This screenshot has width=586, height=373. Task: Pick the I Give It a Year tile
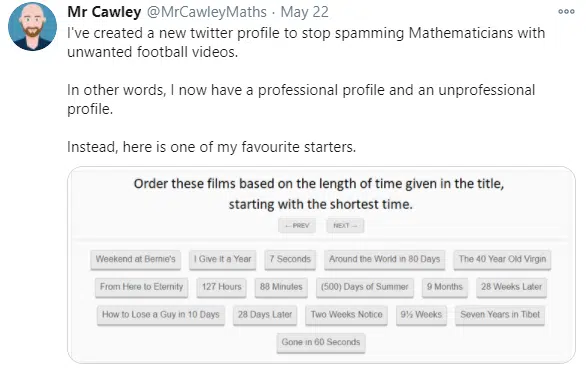click(222, 259)
